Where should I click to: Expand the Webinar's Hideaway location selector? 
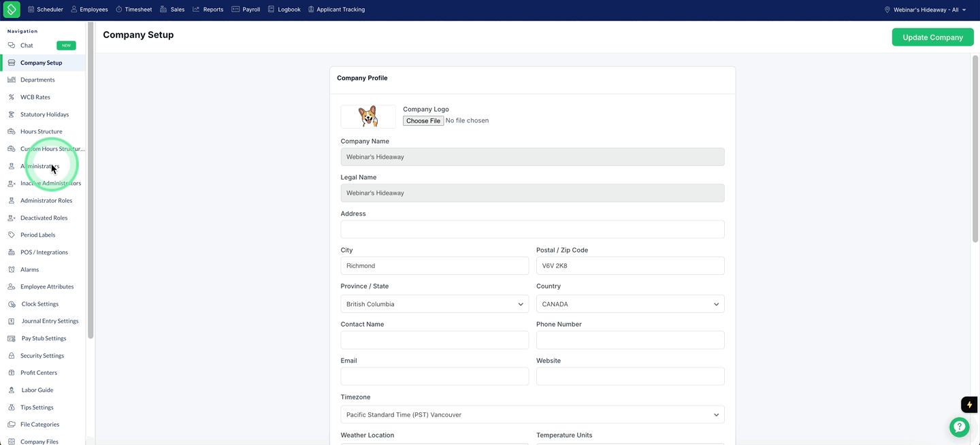(926, 10)
